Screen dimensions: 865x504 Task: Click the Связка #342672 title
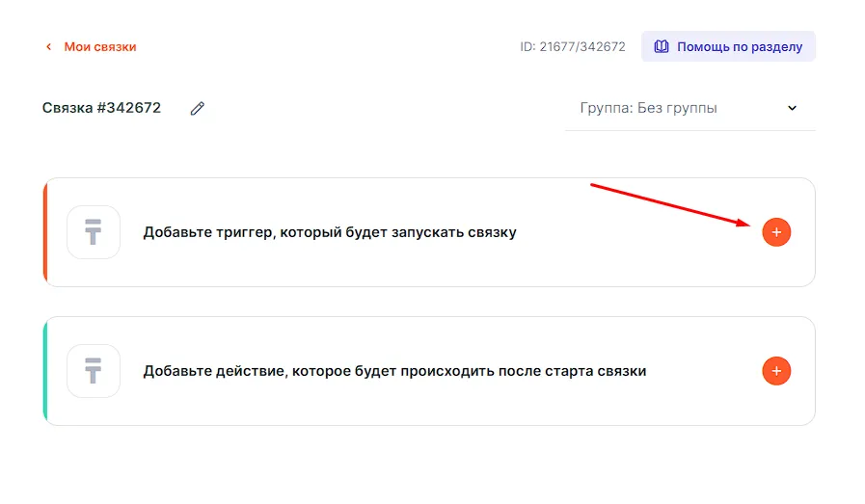101,108
